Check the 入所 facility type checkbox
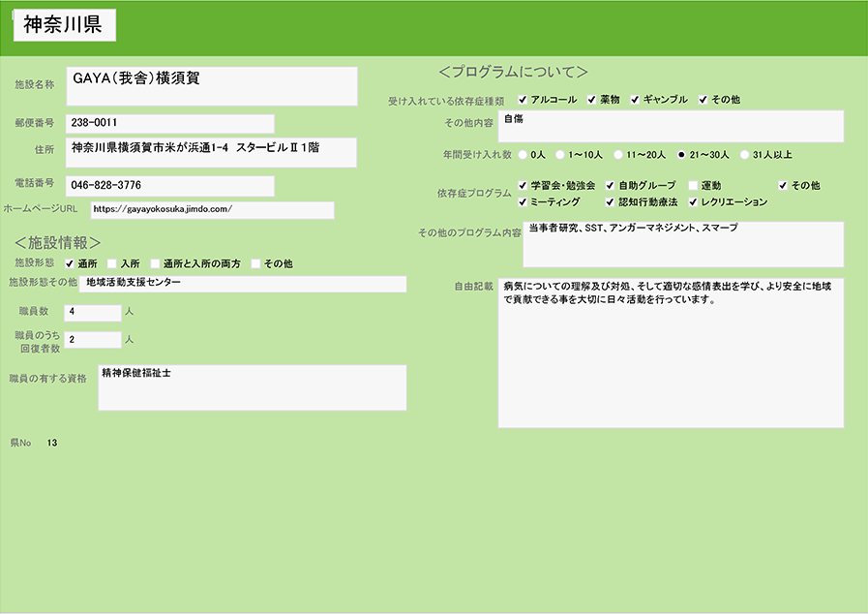This screenshot has width=868, height=614. [x=112, y=263]
